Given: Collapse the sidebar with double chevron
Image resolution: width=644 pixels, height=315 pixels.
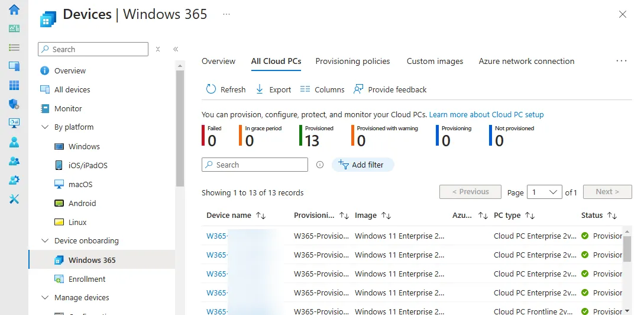Looking at the screenshot, I should 176,49.
